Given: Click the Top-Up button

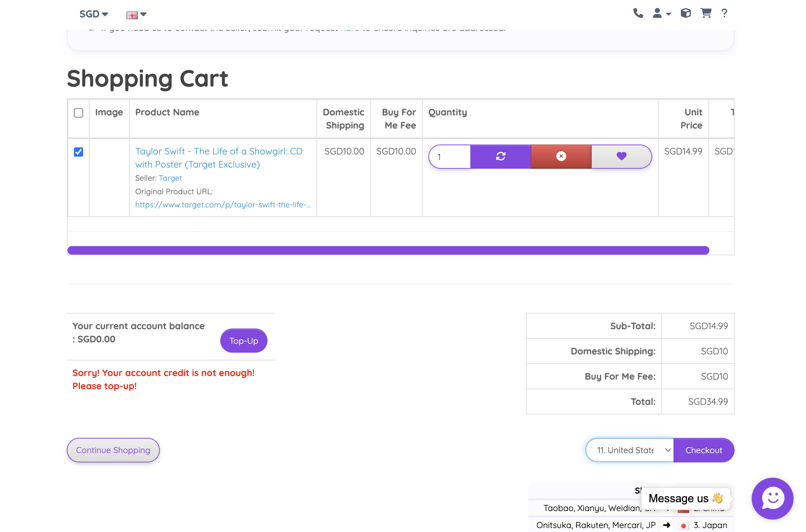Looking at the screenshot, I should [x=244, y=341].
